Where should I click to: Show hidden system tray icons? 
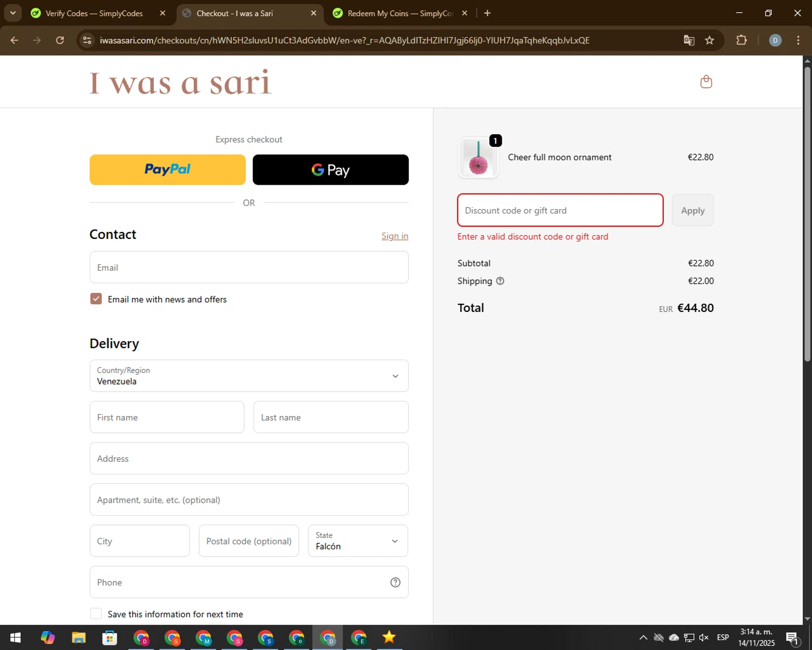[x=643, y=638]
